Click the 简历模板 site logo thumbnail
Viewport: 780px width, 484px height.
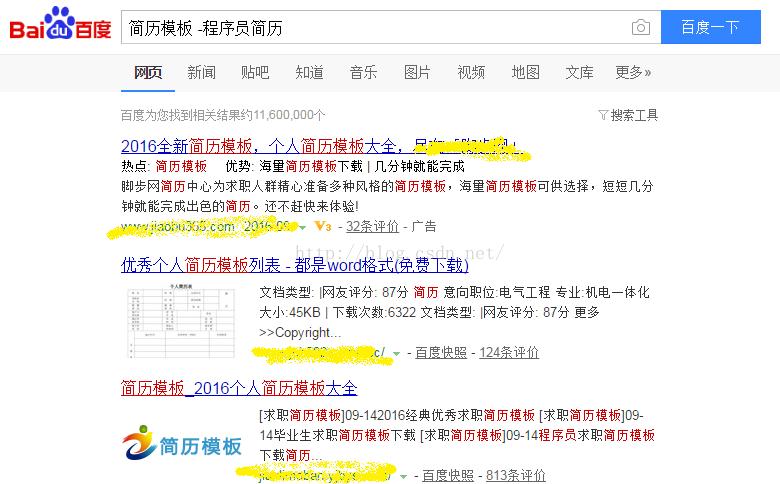click(x=182, y=443)
